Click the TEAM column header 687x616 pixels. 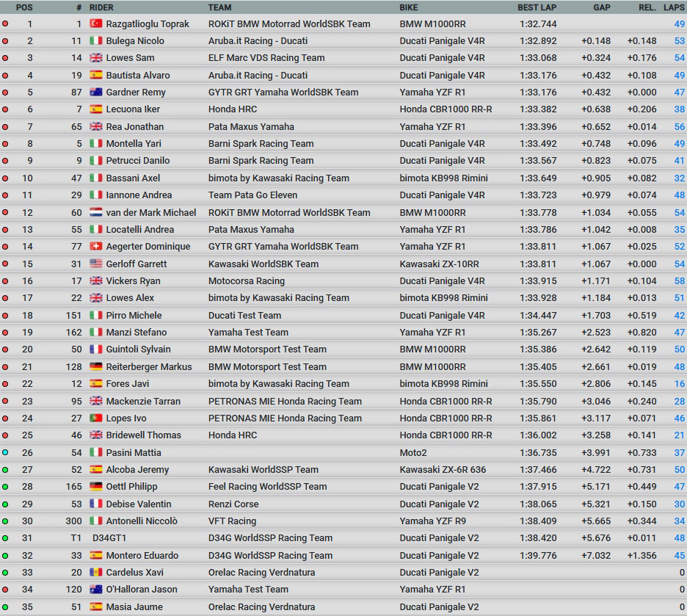coord(219,7)
